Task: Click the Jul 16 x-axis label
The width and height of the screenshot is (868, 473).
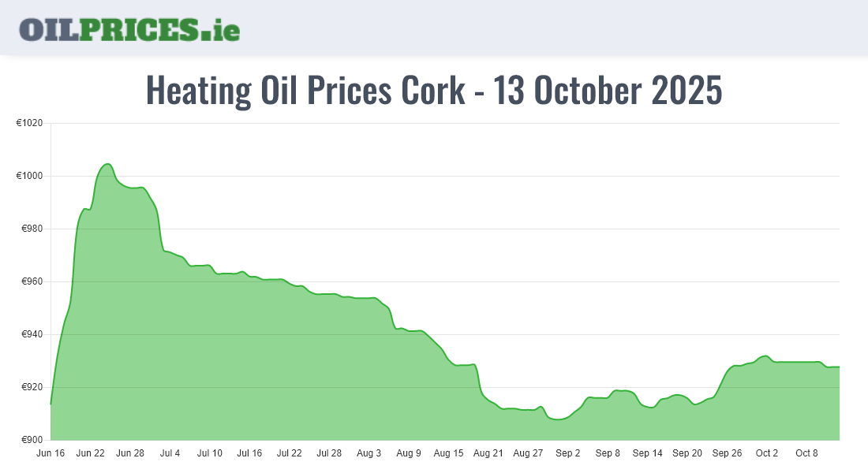Action: 249,453
